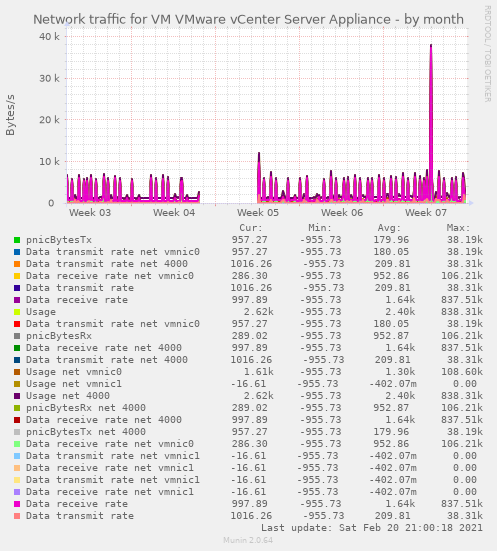497x551 pixels.
Task: Select the Week 03 x-axis label
Action: pyautogui.click(x=90, y=213)
